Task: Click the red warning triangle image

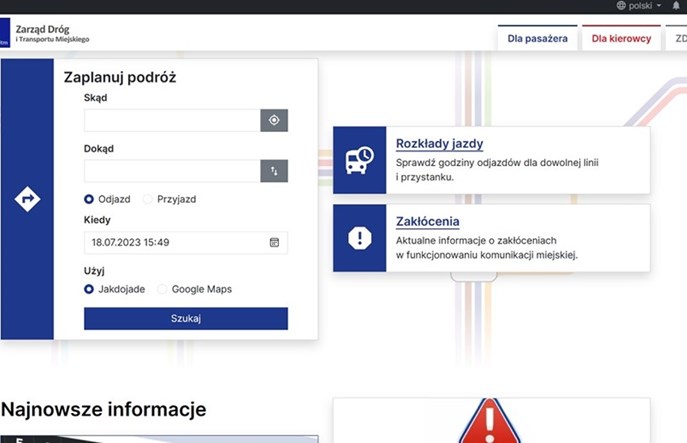Action: click(x=490, y=420)
